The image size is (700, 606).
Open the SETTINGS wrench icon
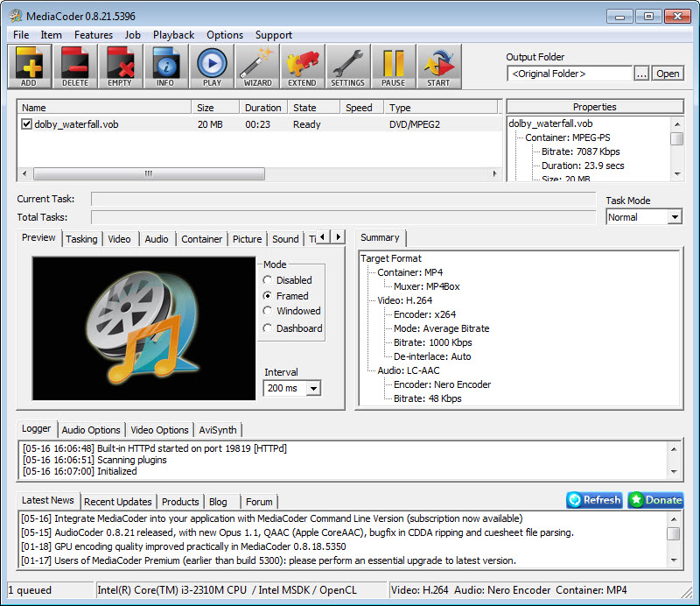click(x=348, y=67)
